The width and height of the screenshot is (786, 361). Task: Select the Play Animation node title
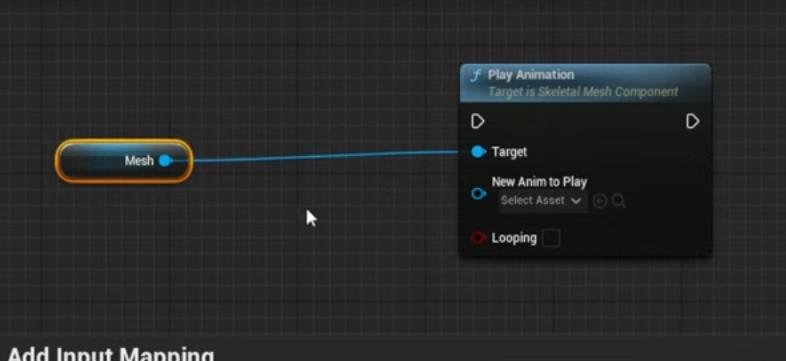(x=531, y=75)
